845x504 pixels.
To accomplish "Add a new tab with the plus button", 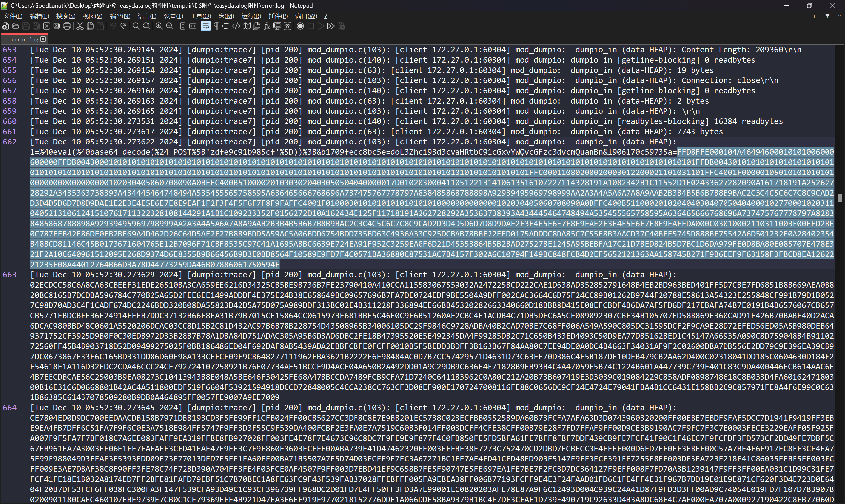I will coord(814,16).
